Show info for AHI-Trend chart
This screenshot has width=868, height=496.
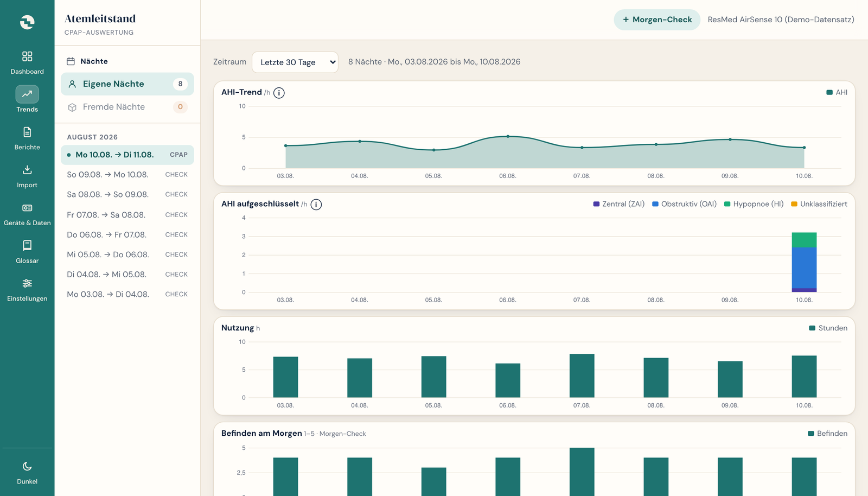click(279, 93)
